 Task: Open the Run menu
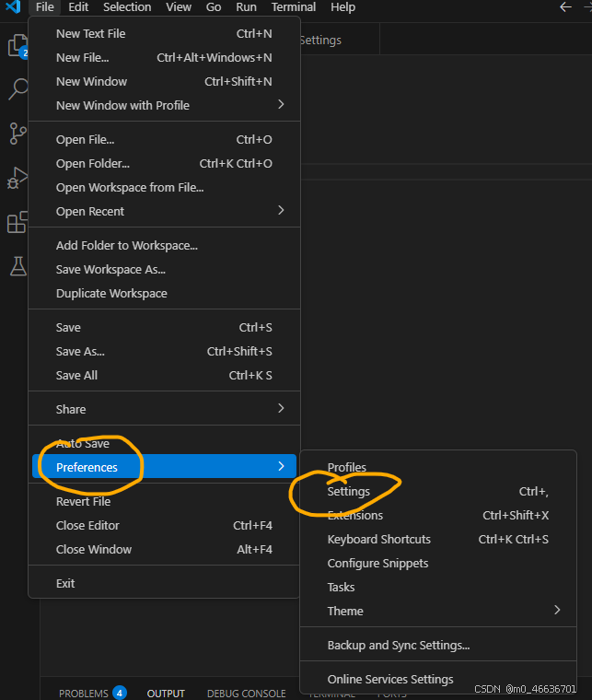(246, 7)
